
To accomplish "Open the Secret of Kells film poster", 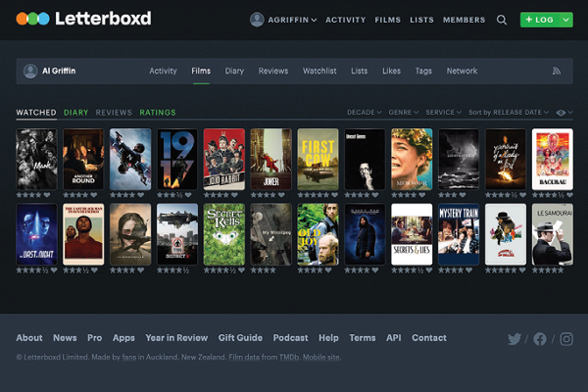I will point(223,234).
